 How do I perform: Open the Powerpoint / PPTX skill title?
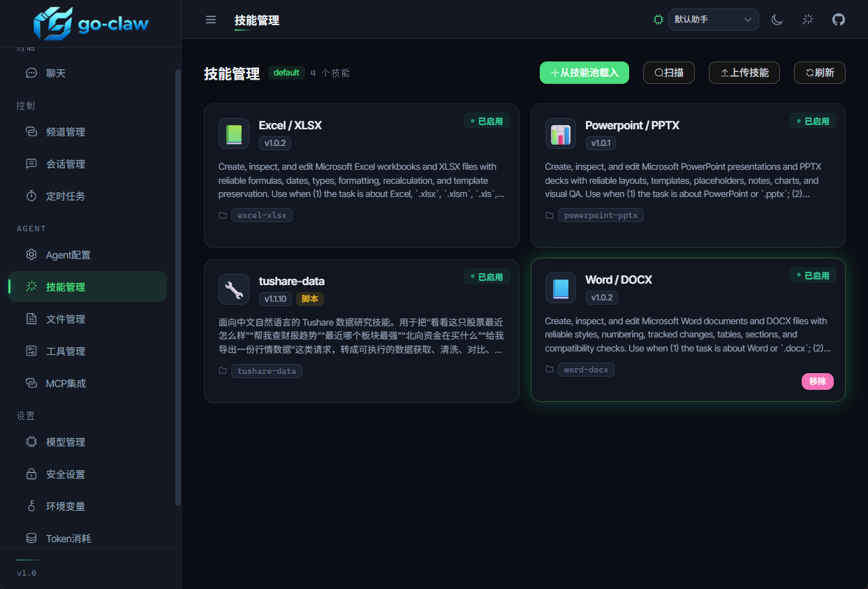coord(633,126)
